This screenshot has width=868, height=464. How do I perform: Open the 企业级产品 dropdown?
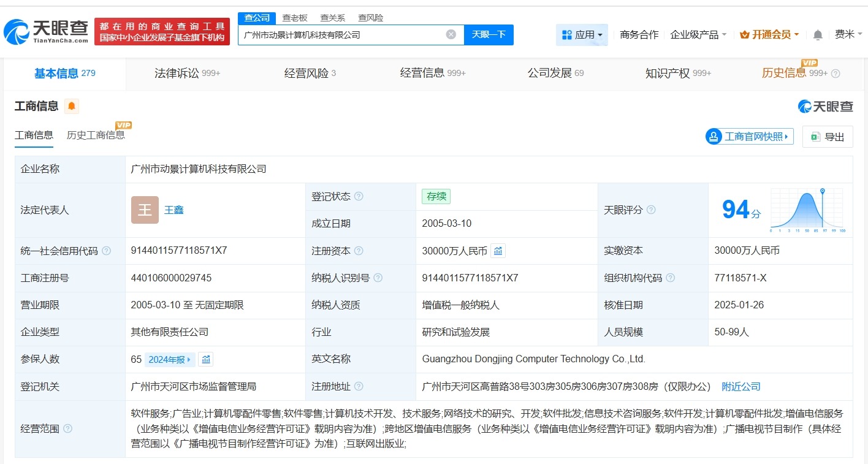pyautogui.click(x=696, y=35)
